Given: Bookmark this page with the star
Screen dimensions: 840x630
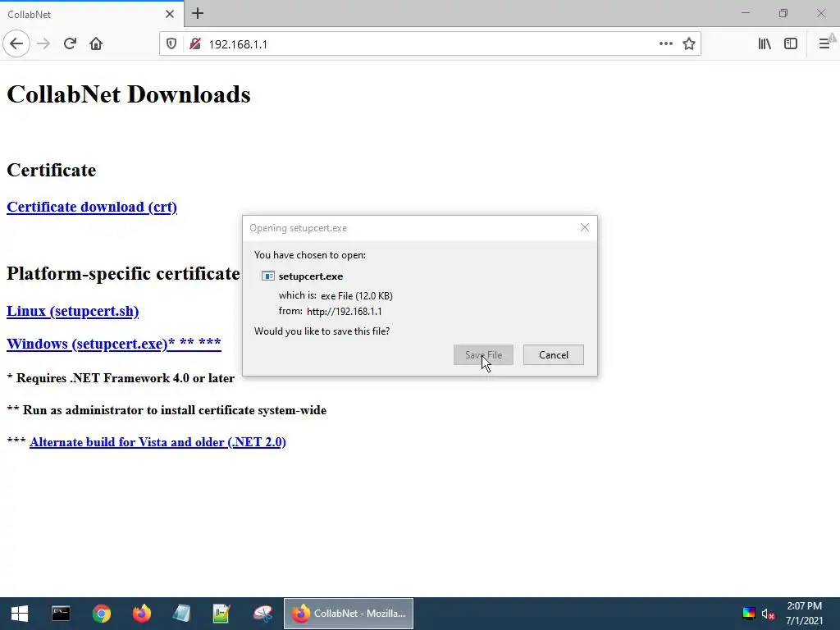Looking at the screenshot, I should (689, 43).
